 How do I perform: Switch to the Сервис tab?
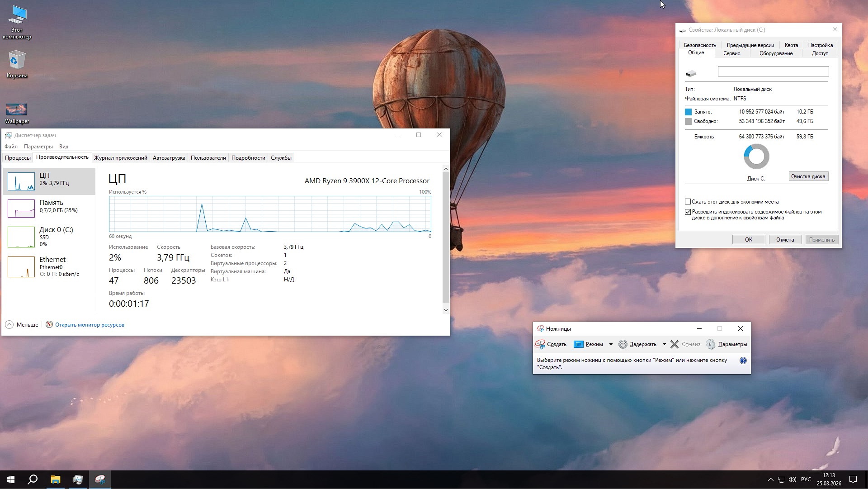(x=732, y=53)
